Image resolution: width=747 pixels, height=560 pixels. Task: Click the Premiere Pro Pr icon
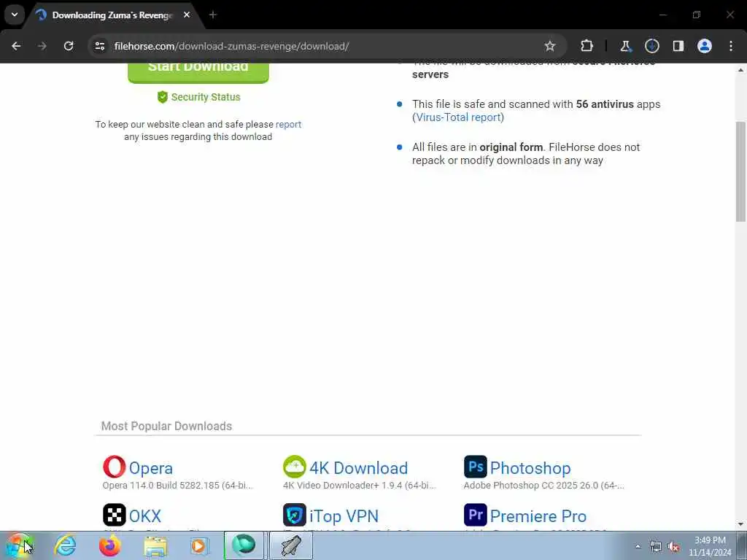[476, 515]
